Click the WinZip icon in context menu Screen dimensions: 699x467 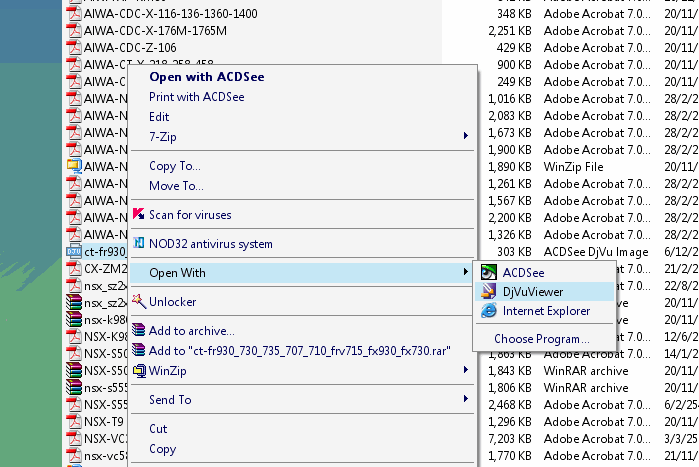coord(140,370)
